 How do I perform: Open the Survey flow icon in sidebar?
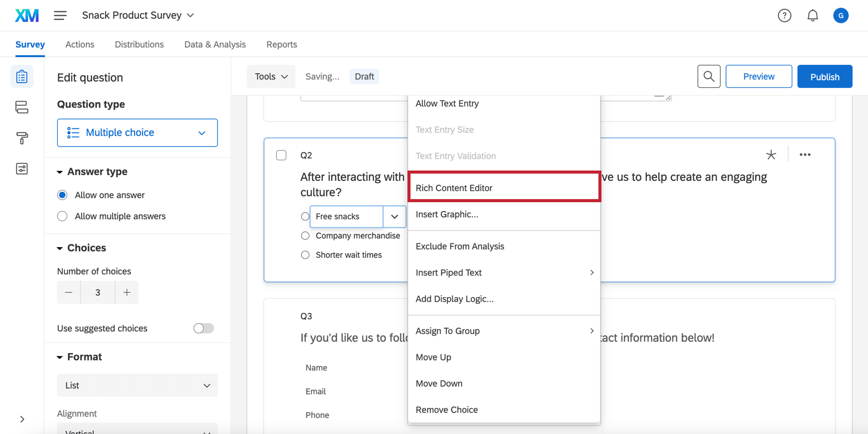point(21,107)
